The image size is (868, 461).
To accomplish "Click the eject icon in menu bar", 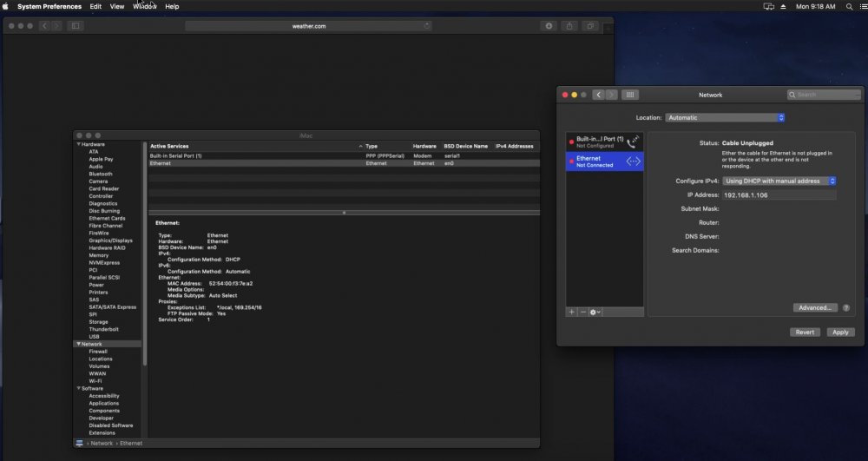I will (x=783, y=7).
